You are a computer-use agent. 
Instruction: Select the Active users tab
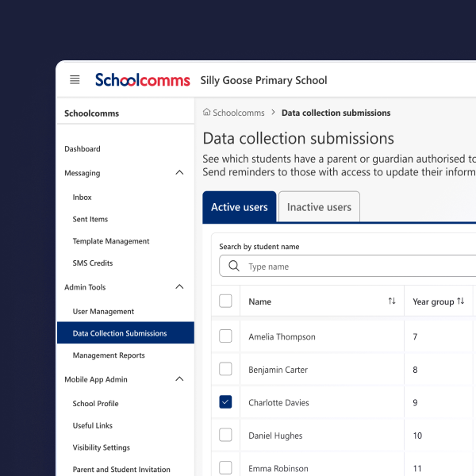[239, 207]
